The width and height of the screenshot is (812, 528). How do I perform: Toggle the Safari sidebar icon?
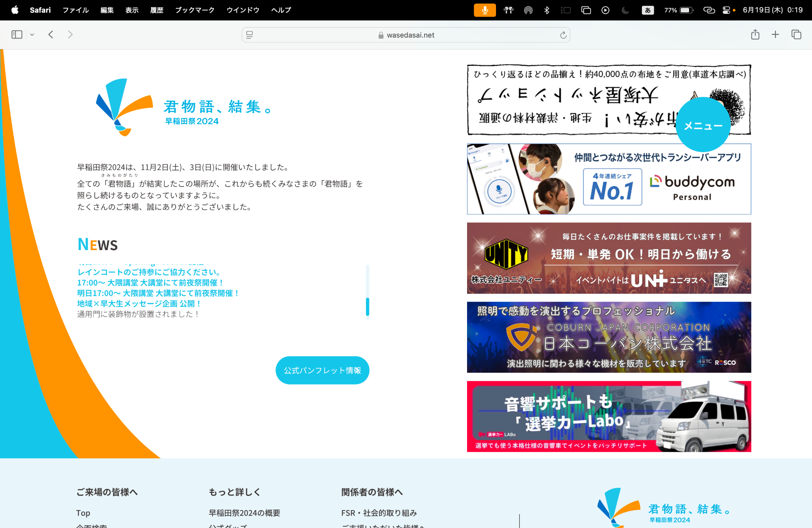pos(17,35)
